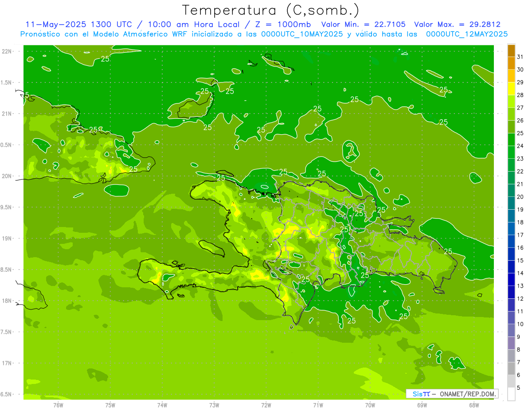Click the 9.5N latitude axis label
This screenshot has width=532, height=411.
(x=7, y=207)
